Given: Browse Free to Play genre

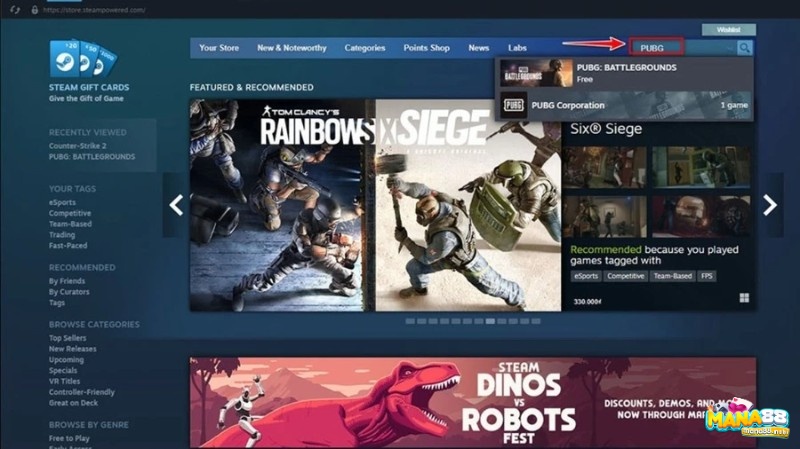Looking at the screenshot, I should click(x=69, y=438).
